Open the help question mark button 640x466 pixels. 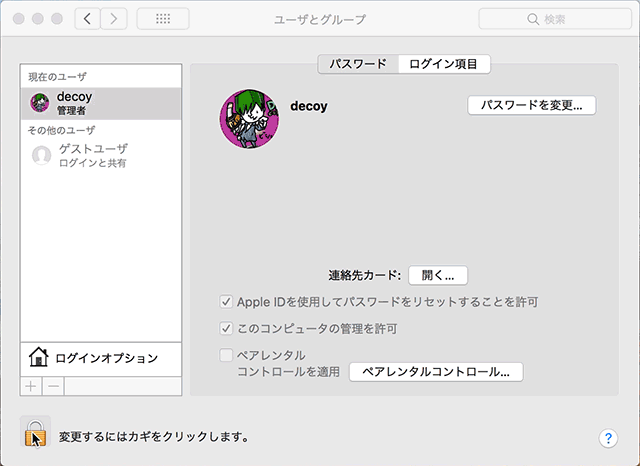(x=608, y=438)
